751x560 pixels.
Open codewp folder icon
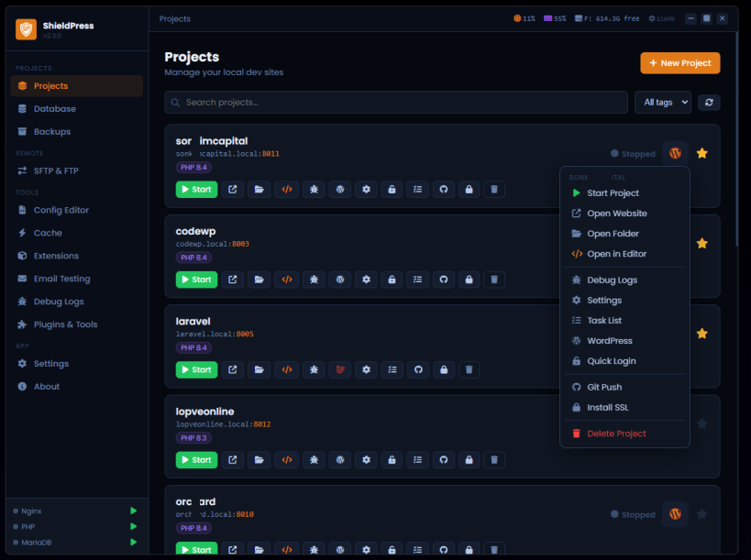(x=260, y=280)
